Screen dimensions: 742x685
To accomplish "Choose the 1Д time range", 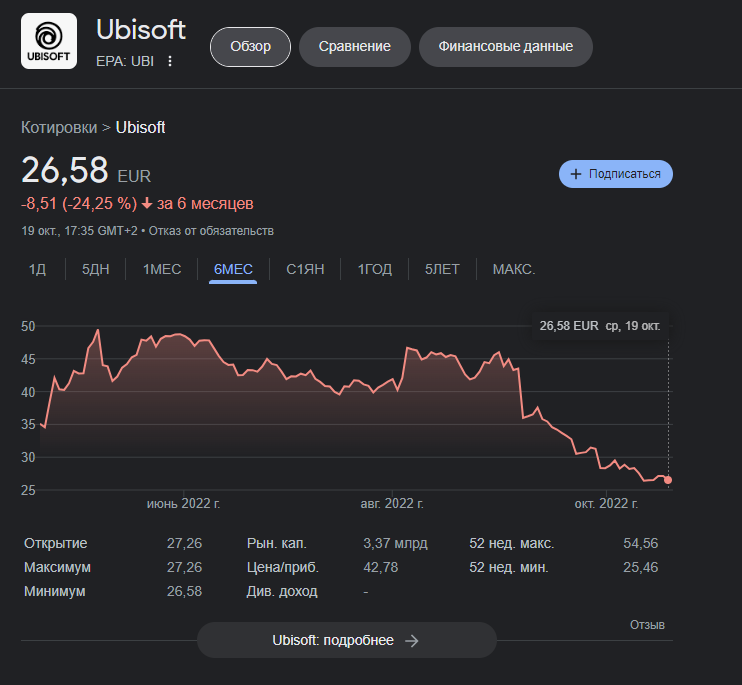I will point(37,269).
